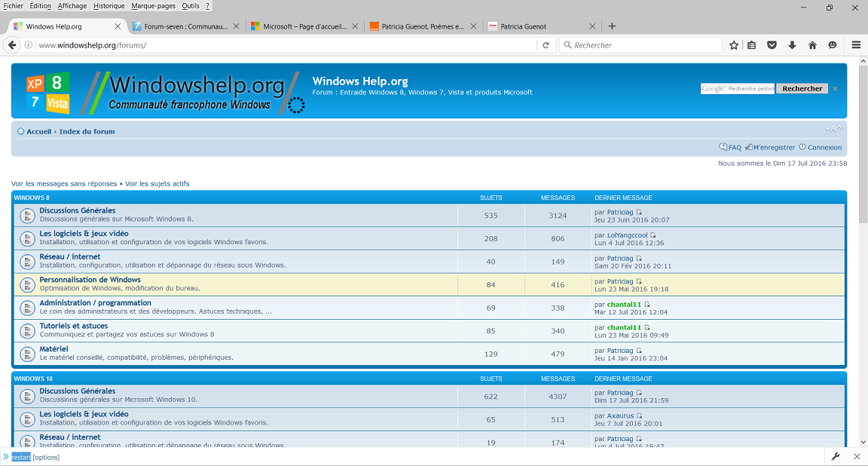Viewport: 868px width, 466px height.
Task: Click the back arrow navigation button
Action: coord(12,45)
